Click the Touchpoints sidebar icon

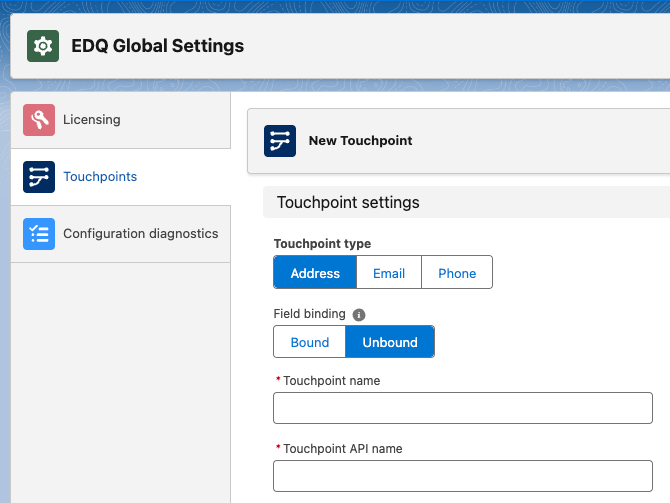[39, 177]
